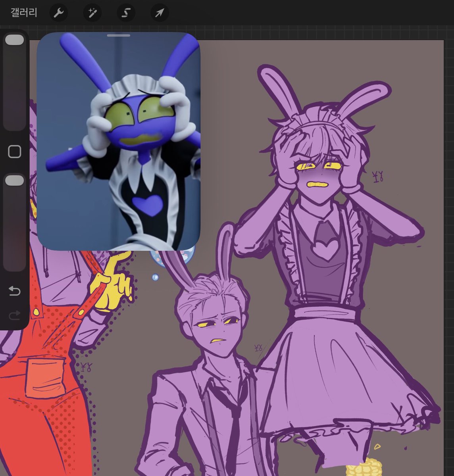This screenshot has width=454, height=476.
Task: Tap the blue bunny reference image
Action: (118, 142)
